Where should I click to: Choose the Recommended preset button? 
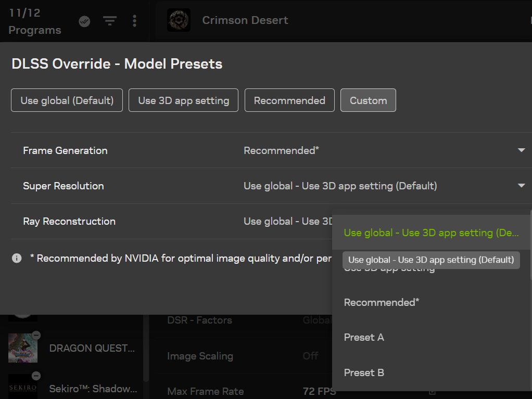tap(289, 100)
